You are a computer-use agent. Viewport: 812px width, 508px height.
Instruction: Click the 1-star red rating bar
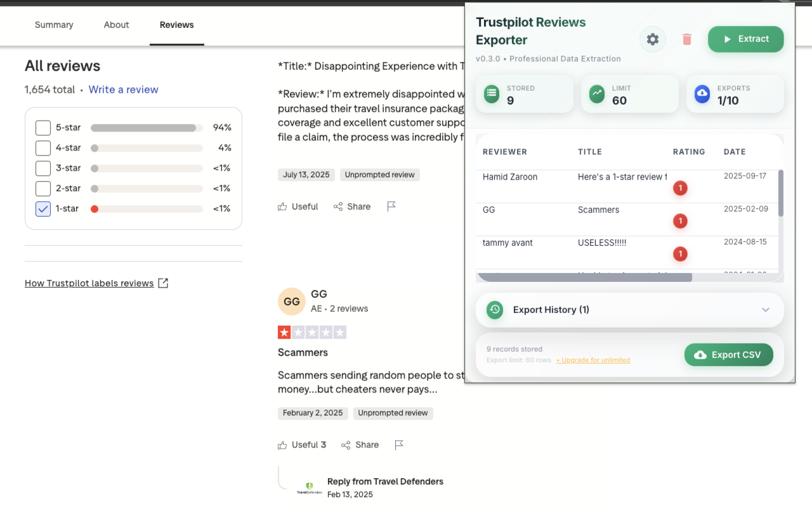tap(147, 209)
